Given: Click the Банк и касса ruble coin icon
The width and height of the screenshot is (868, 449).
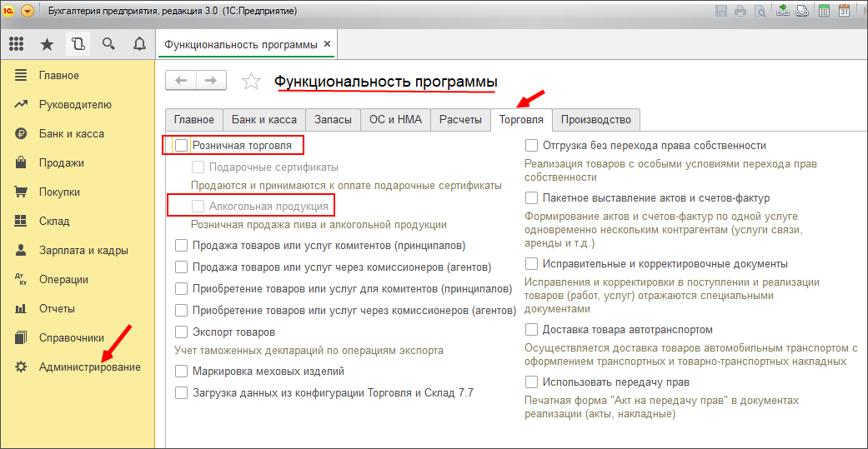Looking at the screenshot, I should coord(21,134).
